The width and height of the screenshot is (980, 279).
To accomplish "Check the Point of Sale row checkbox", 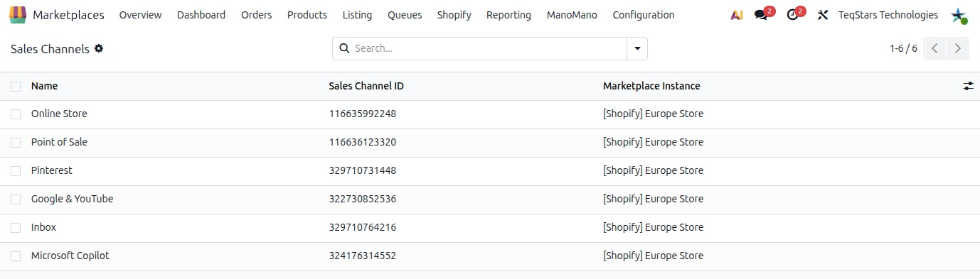I will point(16,143).
